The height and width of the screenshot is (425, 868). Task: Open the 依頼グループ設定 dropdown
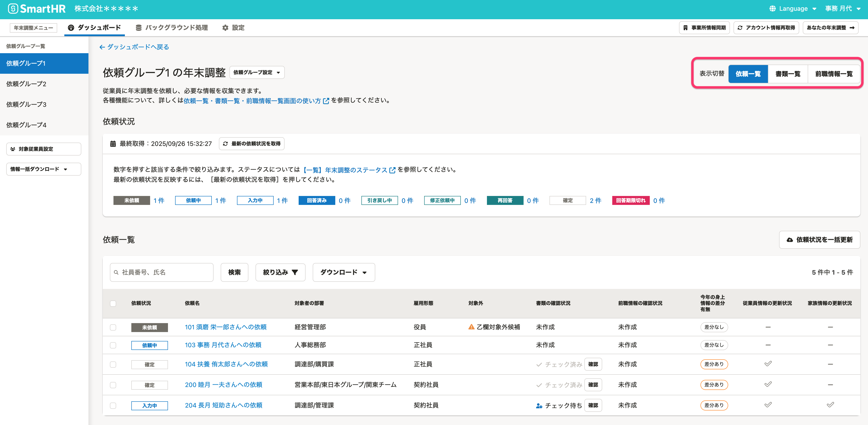[257, 72]
